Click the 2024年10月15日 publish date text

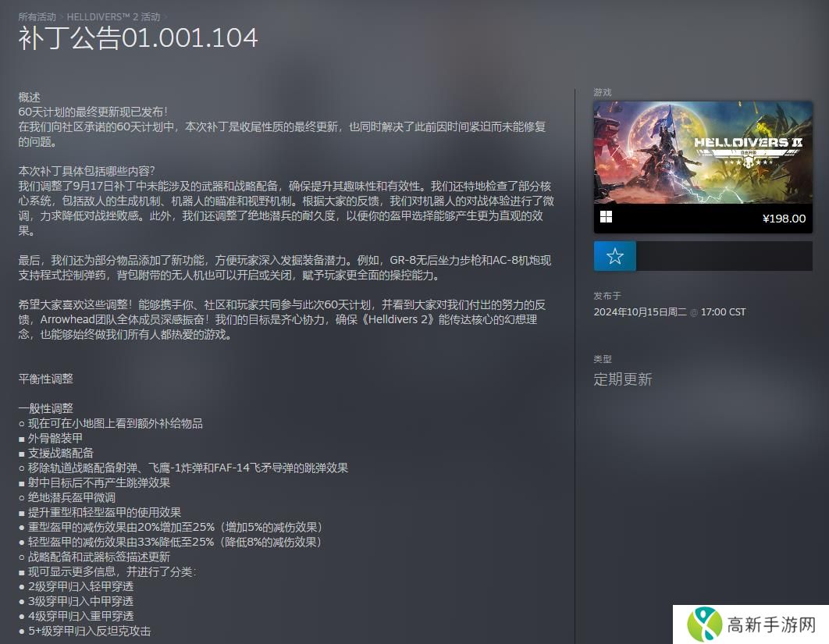coord(640,311)
